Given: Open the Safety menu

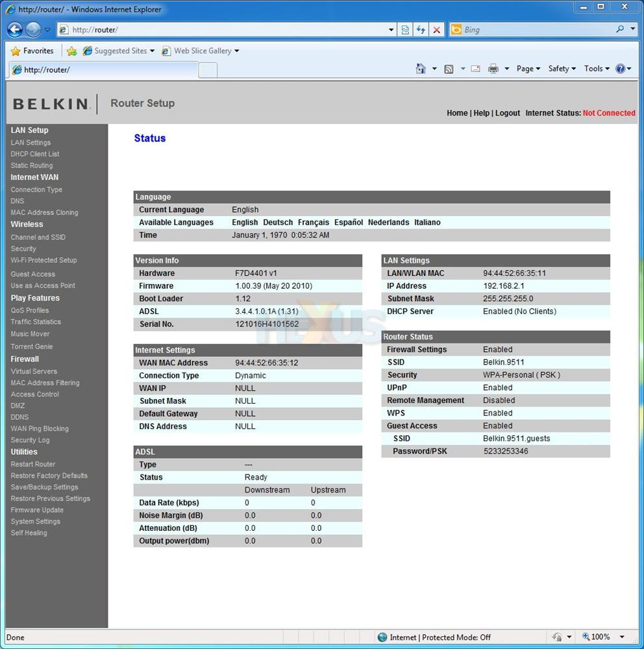Looking at the screenshot, I should pos(562,69).
